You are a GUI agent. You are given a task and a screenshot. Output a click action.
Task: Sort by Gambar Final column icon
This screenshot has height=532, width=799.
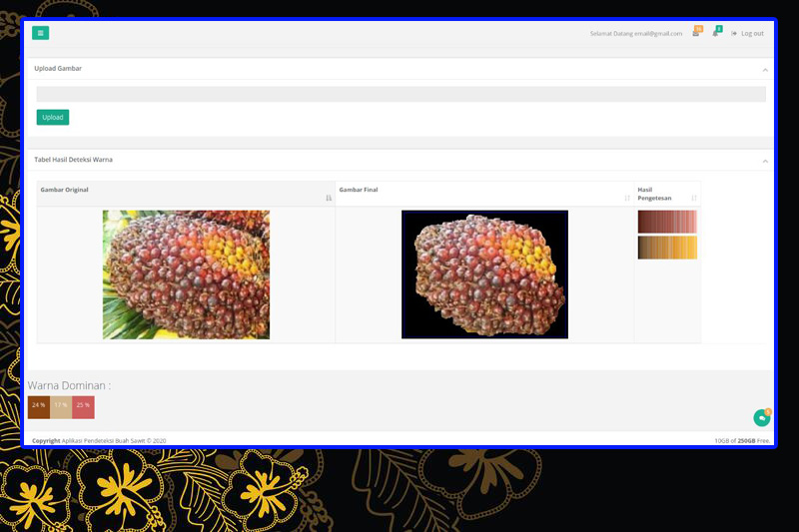tap(627, 198)
